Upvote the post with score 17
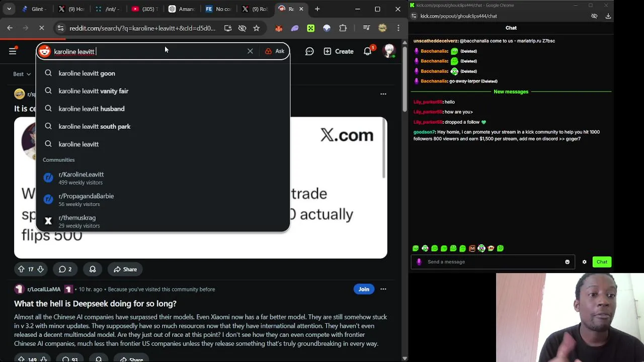644x362 pixels. click(x=21, y=269)
